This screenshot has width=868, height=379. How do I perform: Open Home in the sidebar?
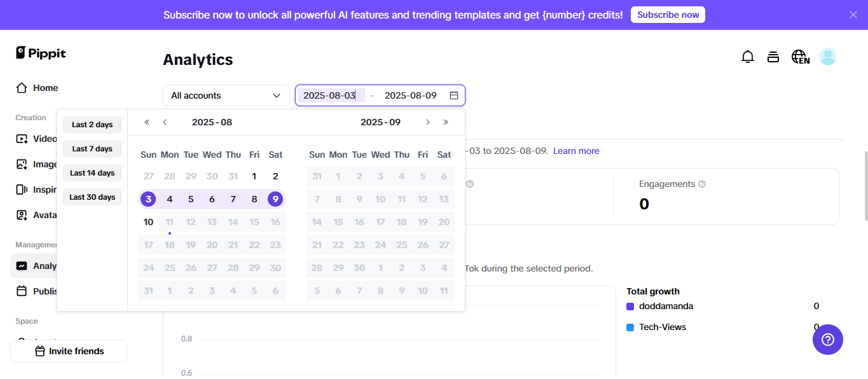(45, 88)
